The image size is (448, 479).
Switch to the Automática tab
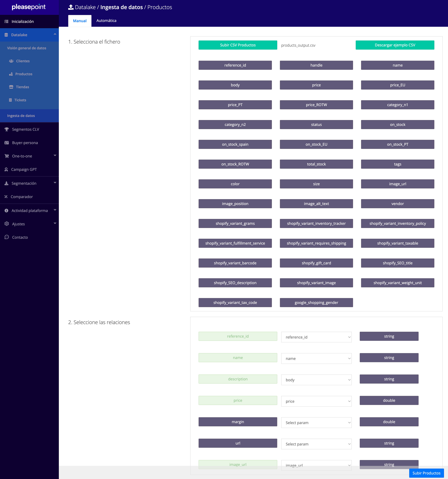[x=106, y=21]
